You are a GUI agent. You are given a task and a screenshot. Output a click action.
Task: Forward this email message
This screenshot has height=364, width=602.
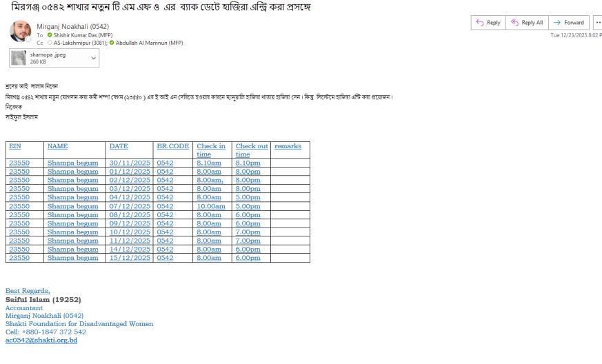pos(569,23)
